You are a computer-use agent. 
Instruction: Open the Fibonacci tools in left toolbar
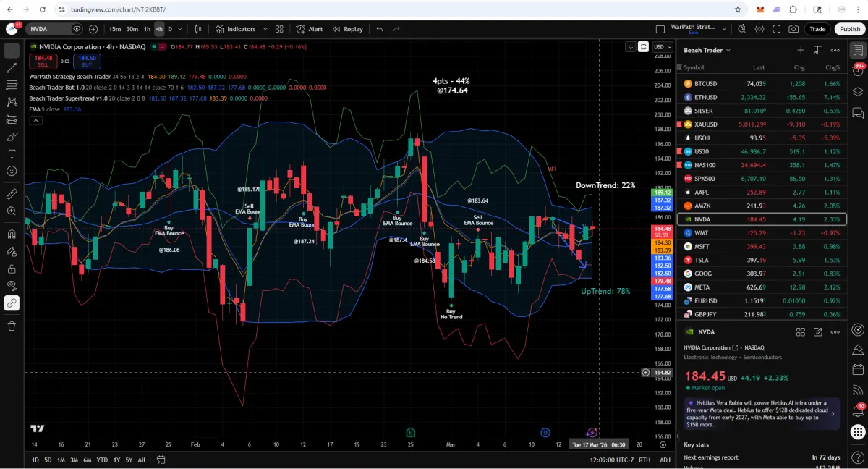click(x=12, y=85)
